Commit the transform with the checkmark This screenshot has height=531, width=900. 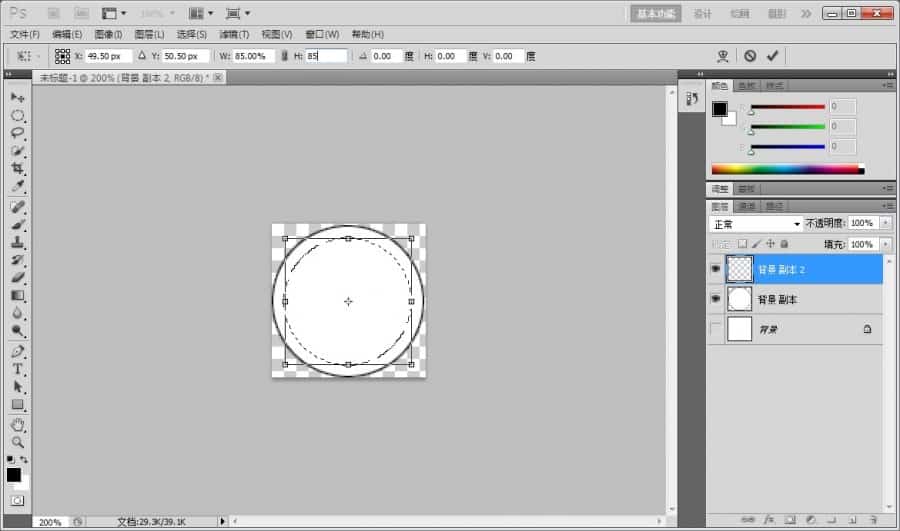click(772, 56)
